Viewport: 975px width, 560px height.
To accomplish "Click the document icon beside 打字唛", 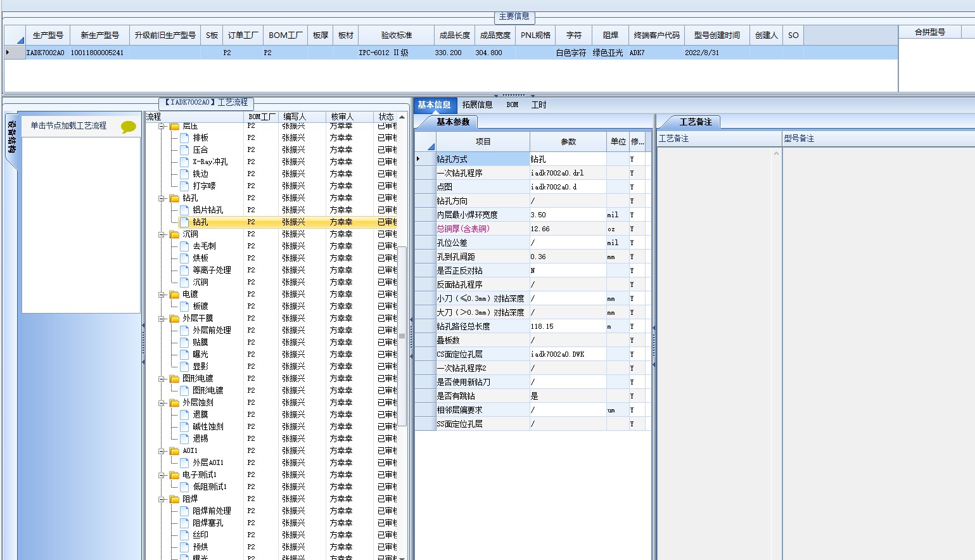I will click(184, 186).
